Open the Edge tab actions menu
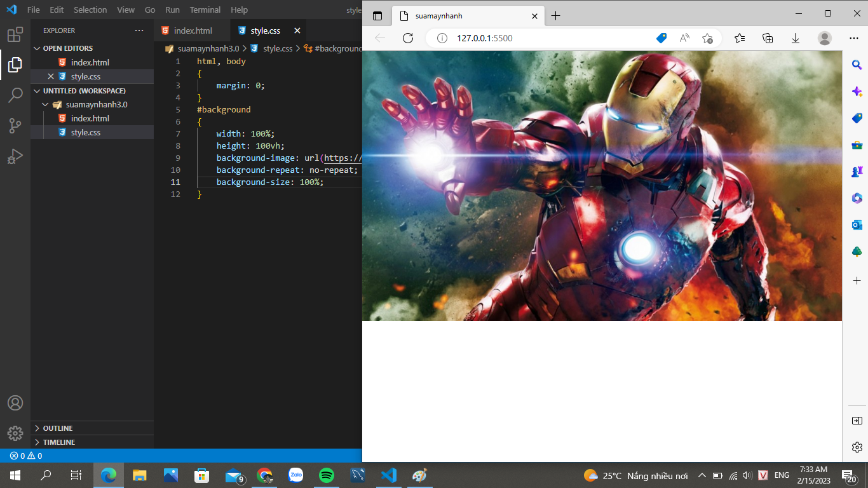Screen dimensions: 868x488 coord(377,16)
